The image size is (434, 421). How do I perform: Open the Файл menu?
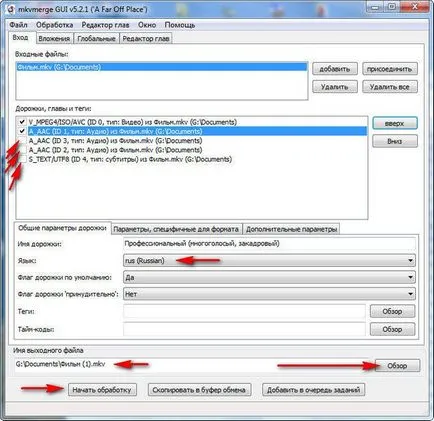(18, 25)
